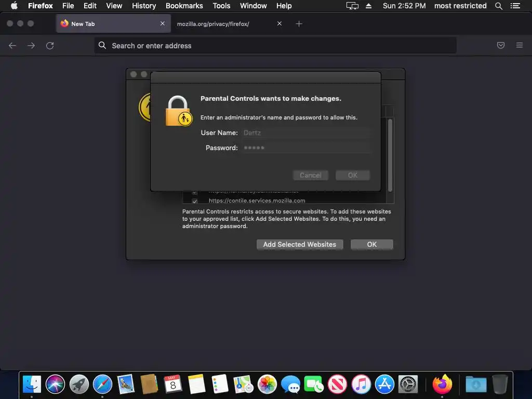Open Reminders icon in the dock

tap(220, 384)
